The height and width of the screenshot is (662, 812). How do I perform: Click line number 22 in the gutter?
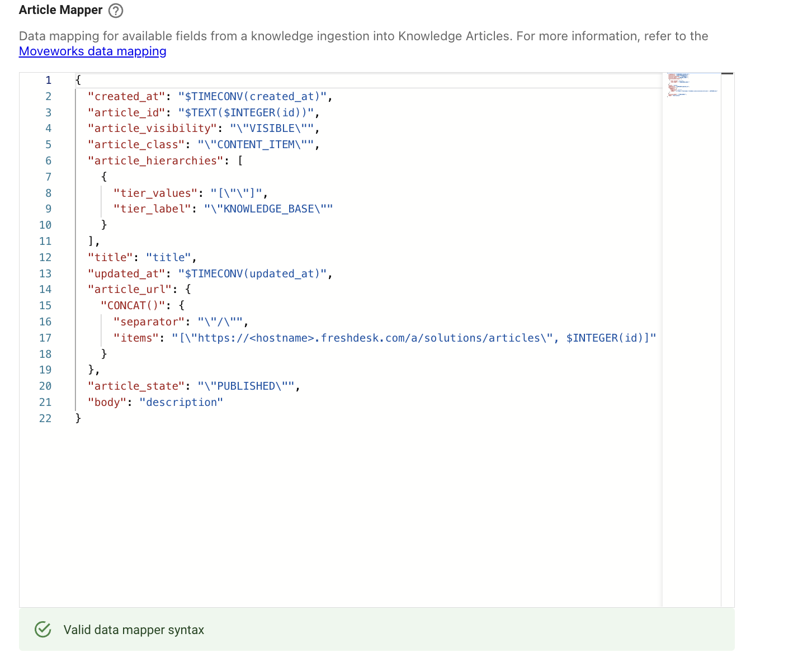click(x=45, y=419)
